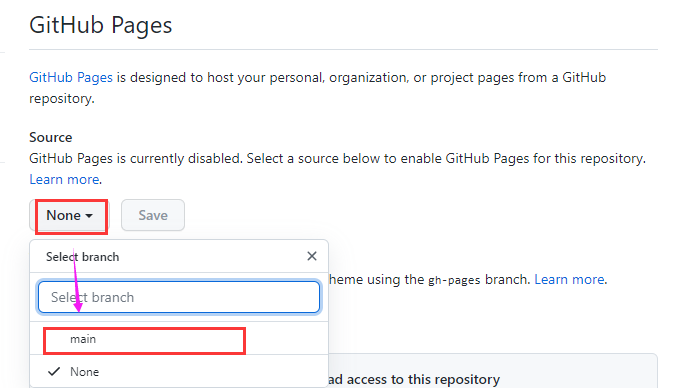Image resolution: width=677 pixels, height=388 pixels.
Task: Focus the Select branch filter field
Action: tap(179, 297)
